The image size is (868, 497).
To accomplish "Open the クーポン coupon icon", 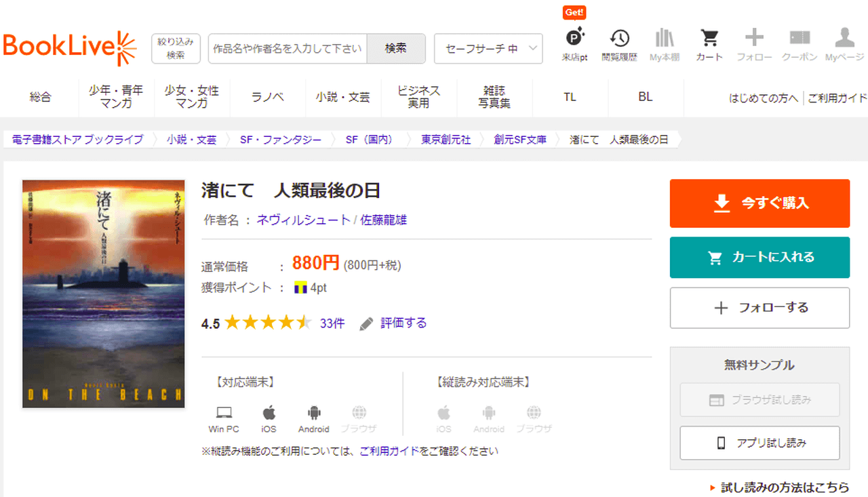I will point(800,39).
